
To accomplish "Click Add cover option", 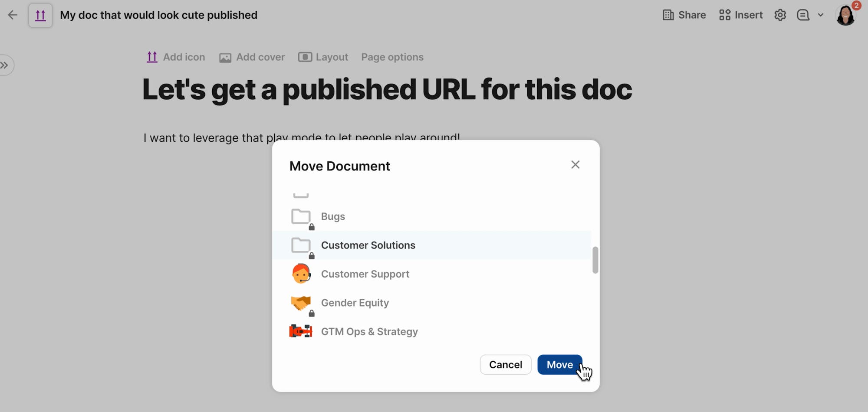I will point(252,57).
